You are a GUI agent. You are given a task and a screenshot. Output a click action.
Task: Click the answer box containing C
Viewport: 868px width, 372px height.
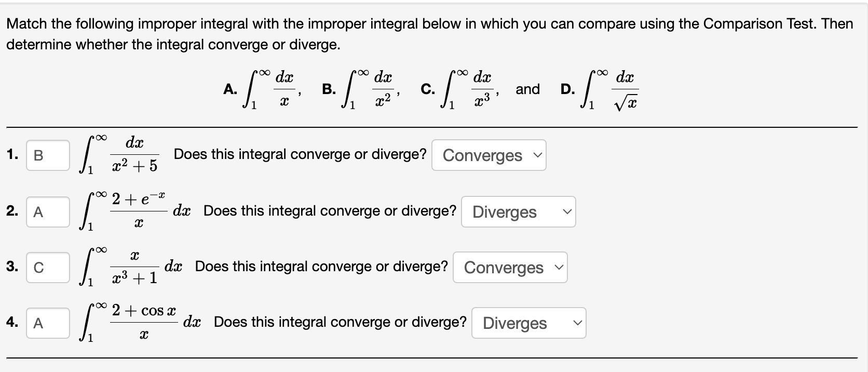coord(48,267)
